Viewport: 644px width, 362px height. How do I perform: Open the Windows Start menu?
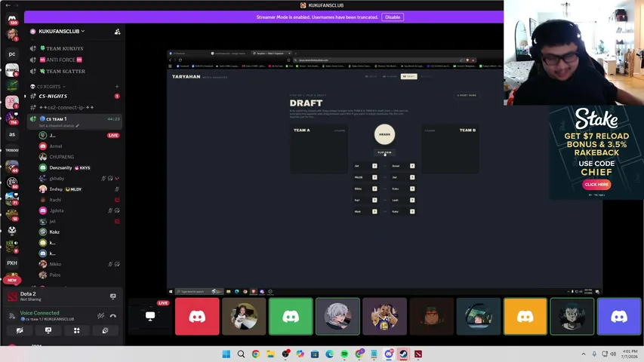click(226, 354)
